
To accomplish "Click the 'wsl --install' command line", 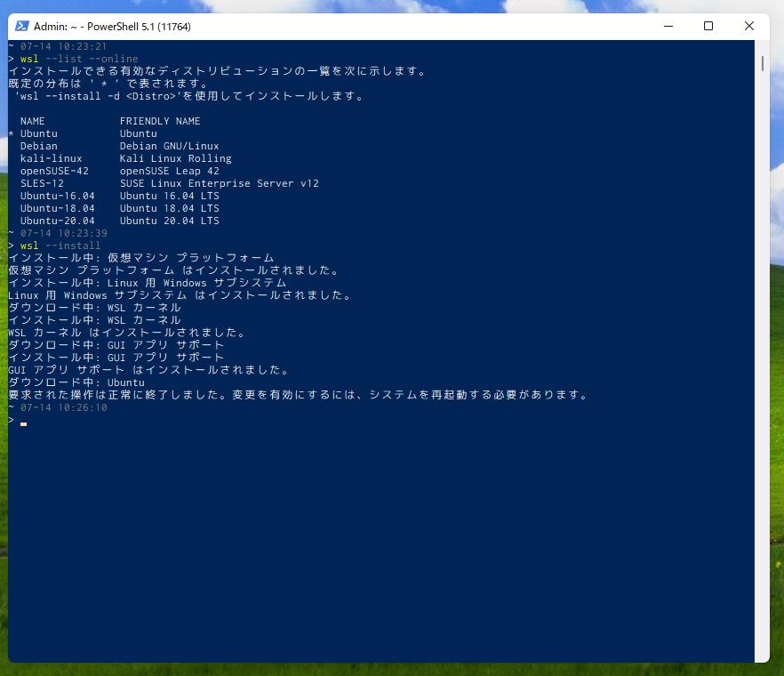I will [60, 245].
